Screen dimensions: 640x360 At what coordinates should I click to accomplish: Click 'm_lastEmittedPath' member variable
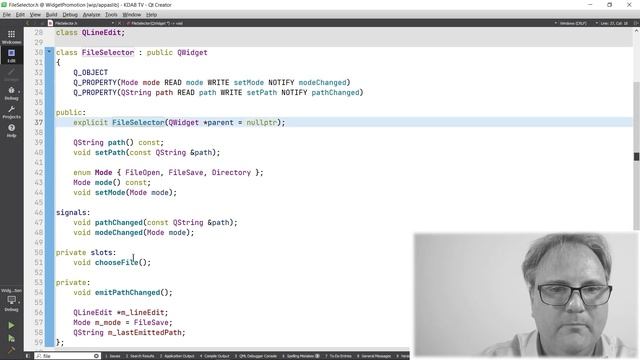click(144, 333)
